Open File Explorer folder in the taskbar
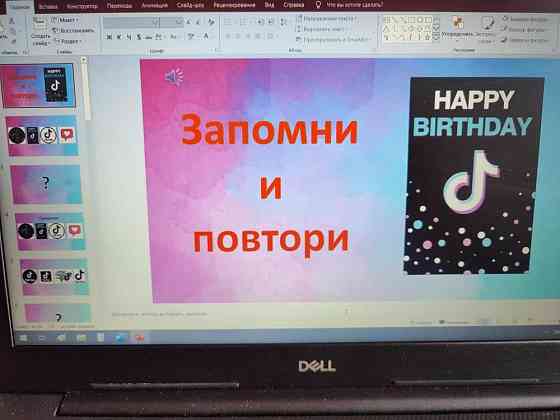This screenshot has width=560, height=420. coord(81,338)
